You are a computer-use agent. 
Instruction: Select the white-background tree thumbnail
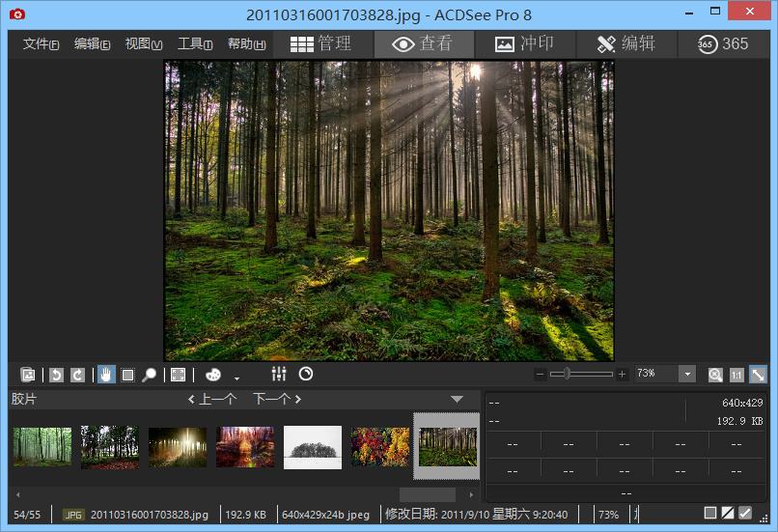(x=312, y=447)
